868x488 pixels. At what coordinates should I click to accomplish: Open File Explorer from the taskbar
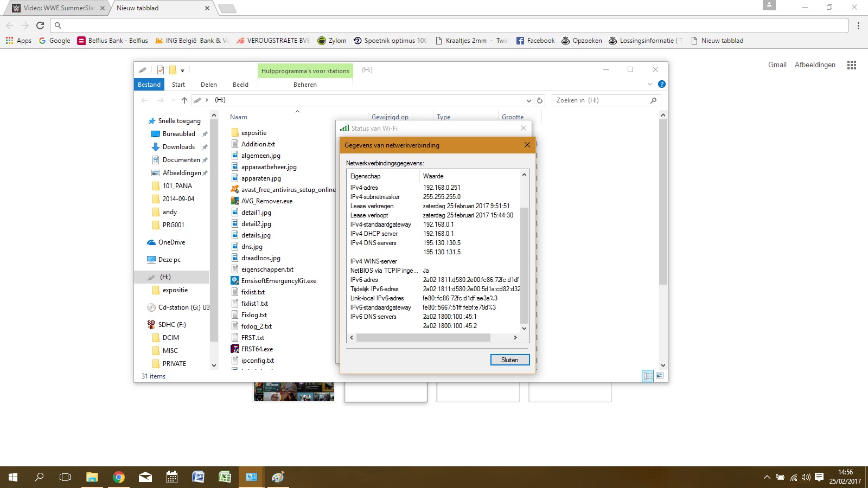(x=92, y=477)
